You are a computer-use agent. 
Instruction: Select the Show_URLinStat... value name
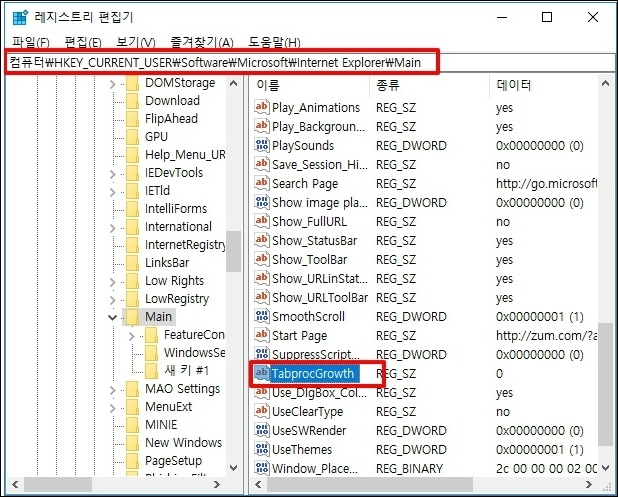pos(320,278)
